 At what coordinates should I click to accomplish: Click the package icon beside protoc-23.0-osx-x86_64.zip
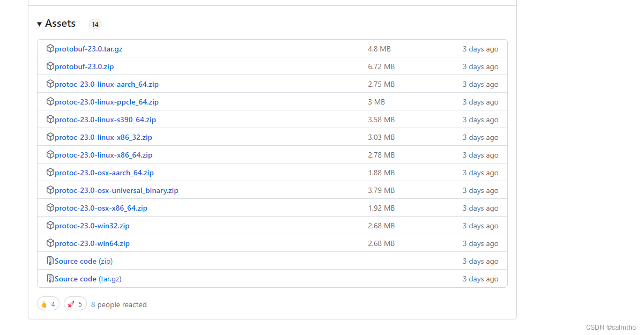[50, 207]
